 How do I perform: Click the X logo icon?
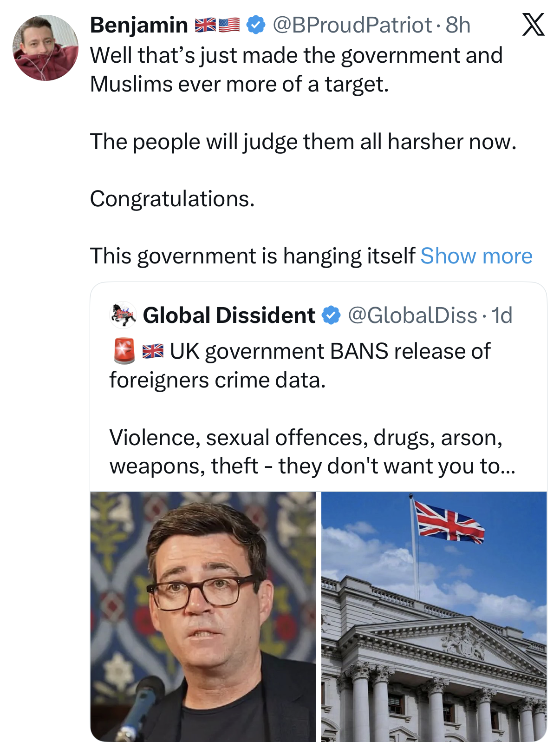point(533,25)
